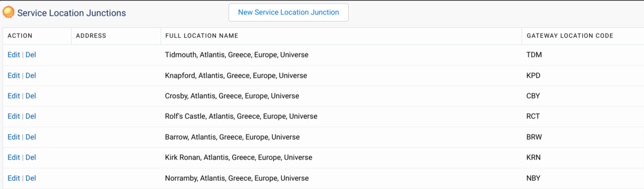Edit the Tidmouth location junction
Viewport: 644px width, 189px height.
[x=14, y=55]
